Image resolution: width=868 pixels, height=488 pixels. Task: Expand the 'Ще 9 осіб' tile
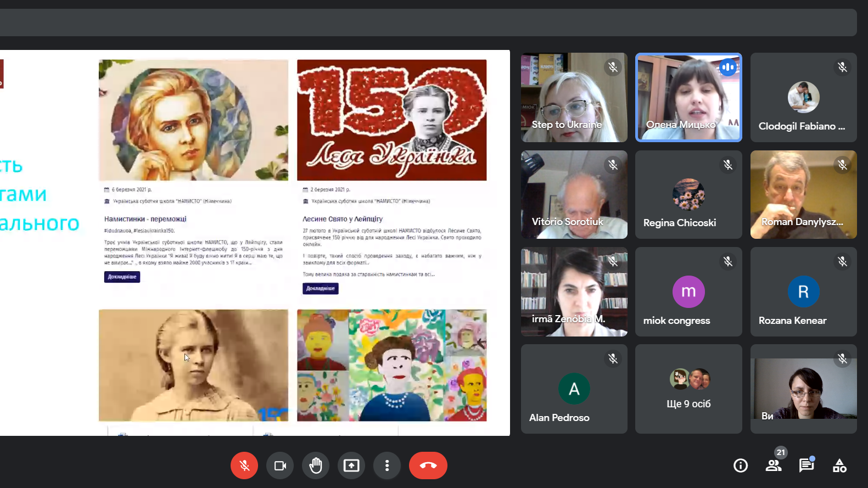(688, 389)
